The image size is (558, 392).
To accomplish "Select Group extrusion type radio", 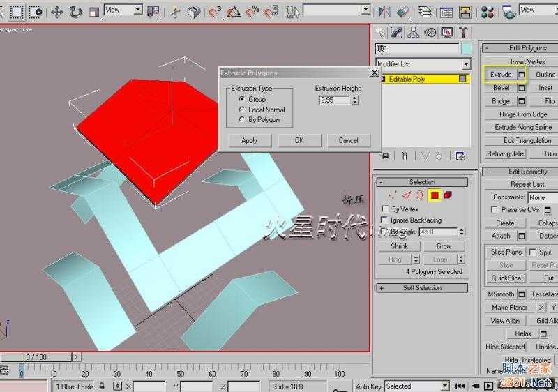I will (x=241, y=99).
